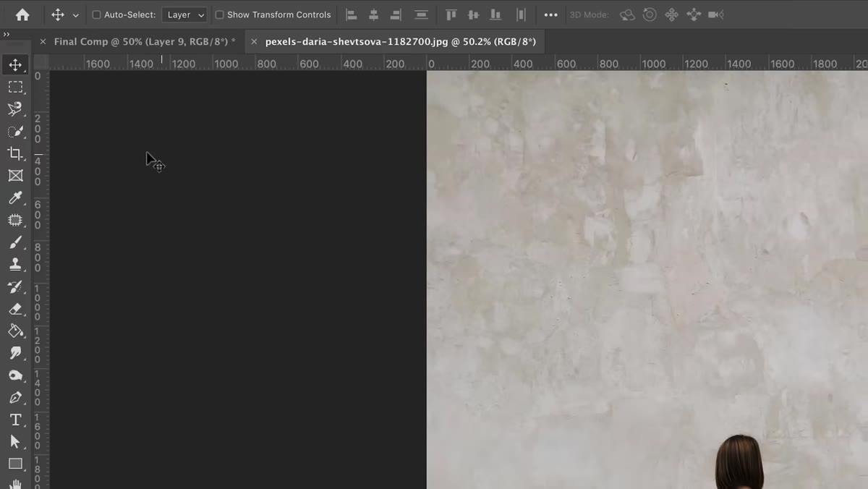Select the Rectangular Marquee tool
The image size is (868, 489).
pos(15,87)
